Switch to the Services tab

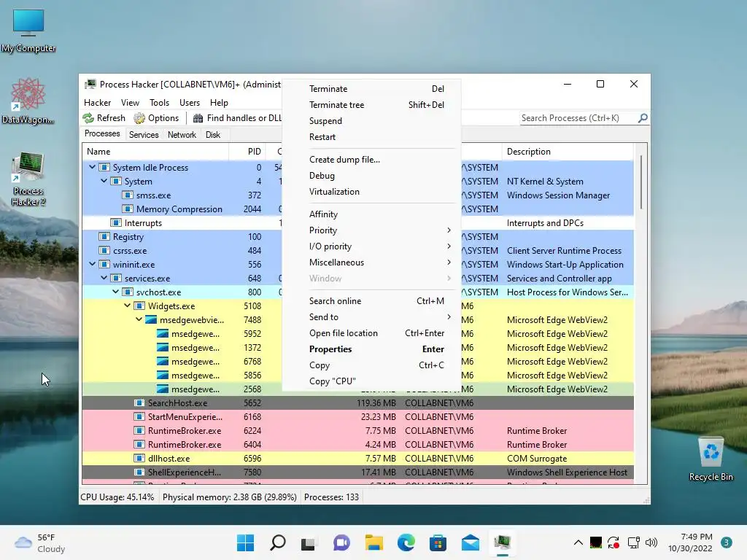pyautogui.click(x=144, y=135)
